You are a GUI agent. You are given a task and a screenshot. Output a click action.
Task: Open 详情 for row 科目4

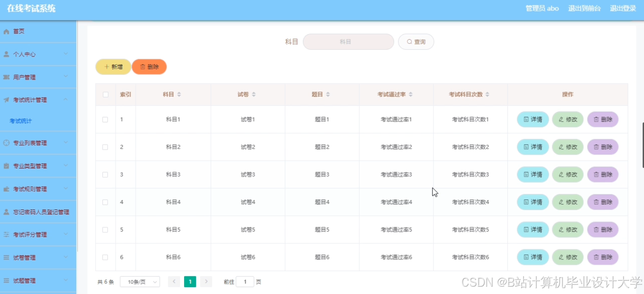533,202
